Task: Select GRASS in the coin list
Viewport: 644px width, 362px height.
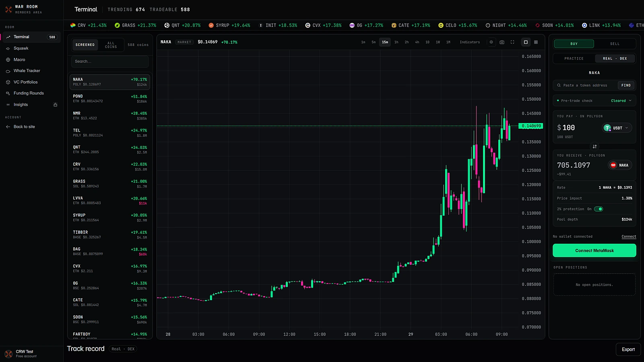Action: pyautogui.click(x=110, y=184)
